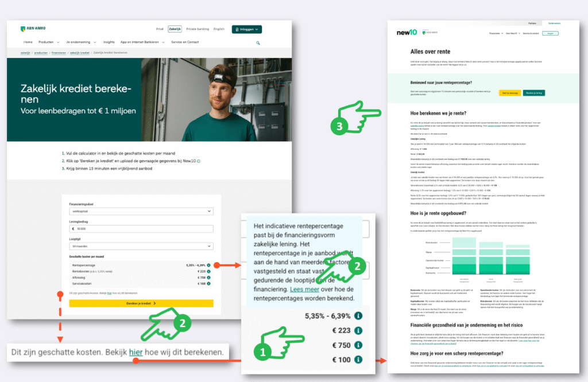Viewport: 588px width, 382px height.
Task: Click info icon next to € 223 in calculator
Action: pos(208,271)
